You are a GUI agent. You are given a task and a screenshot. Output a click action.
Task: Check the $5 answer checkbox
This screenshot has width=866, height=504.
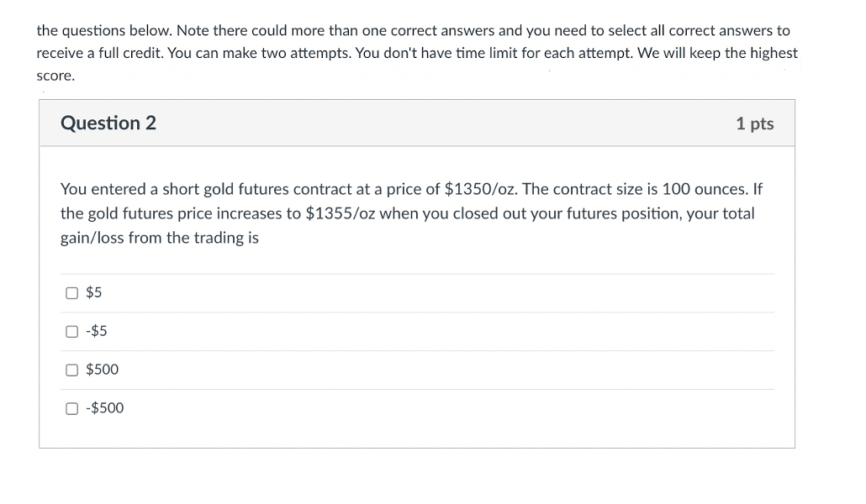click(x=71, y=293)
